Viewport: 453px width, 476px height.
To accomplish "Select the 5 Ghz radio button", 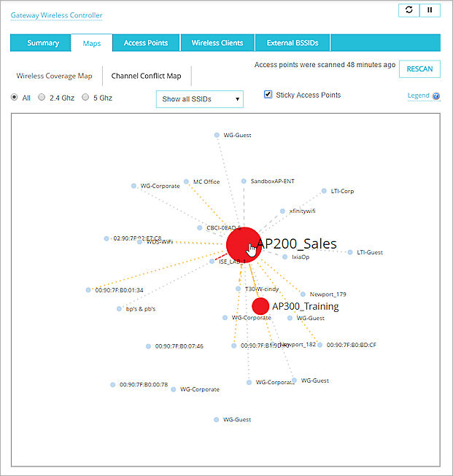I will (85, 97).
